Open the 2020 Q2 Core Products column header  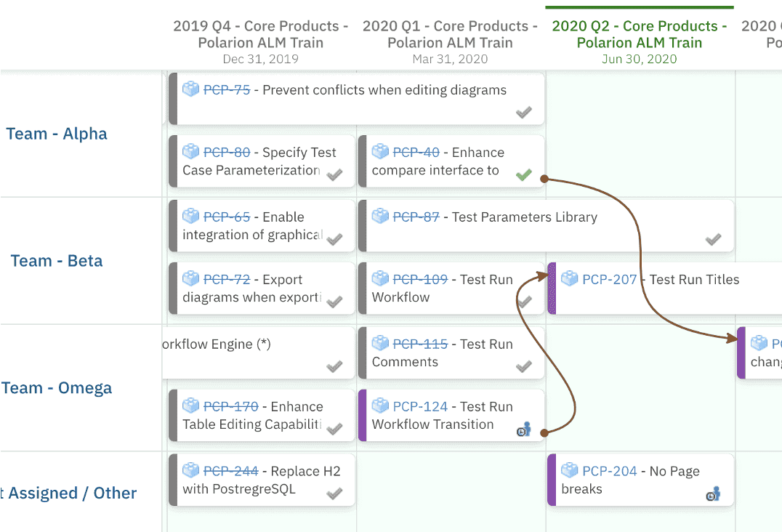tap(640, 34)
